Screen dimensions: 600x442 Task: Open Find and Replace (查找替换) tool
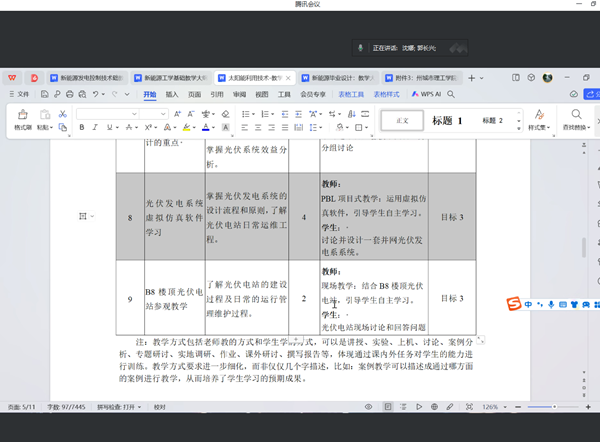[576, 119]
